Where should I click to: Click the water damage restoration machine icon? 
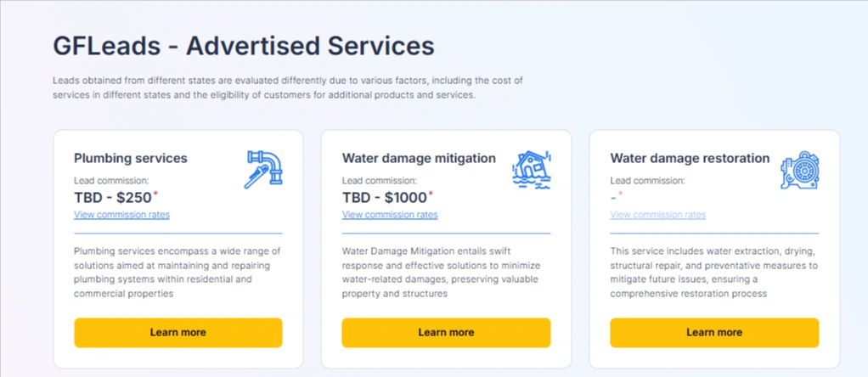(799, 170)
